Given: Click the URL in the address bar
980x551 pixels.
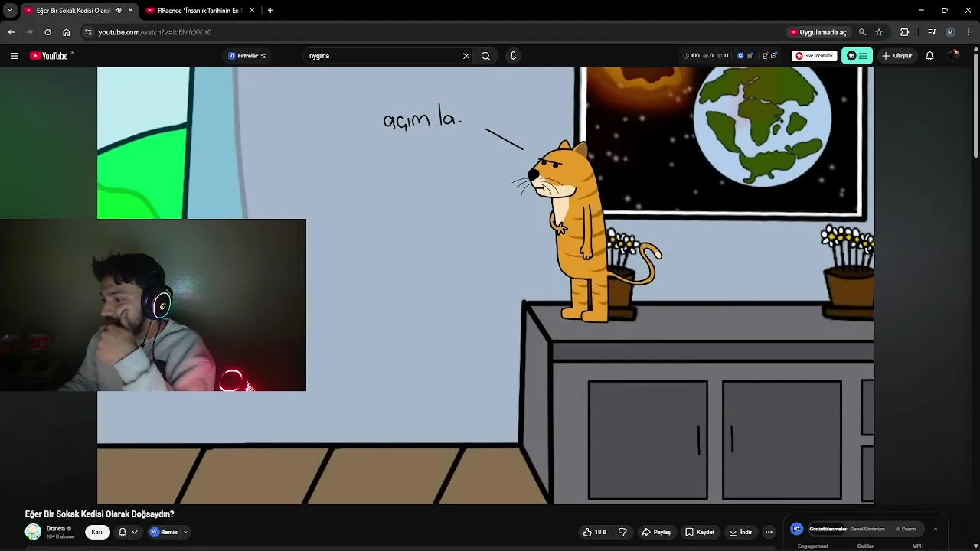Looking at the screenshot, I should point(155,32).
